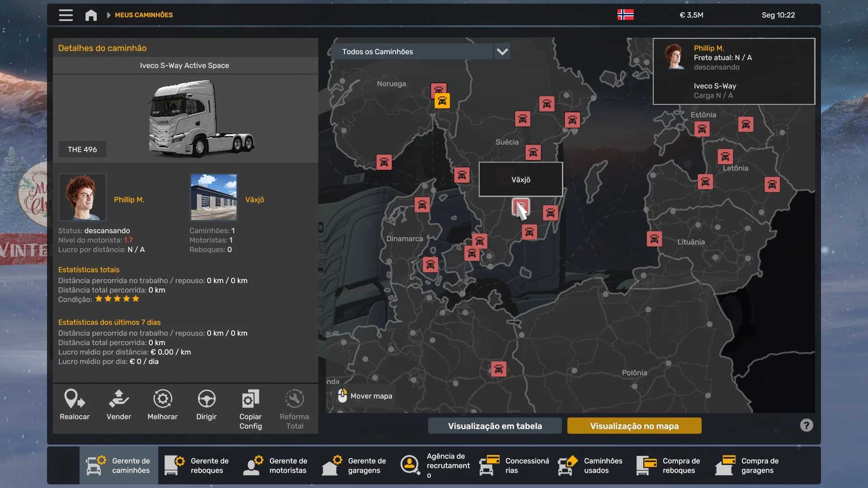The height and width of the screenshot is (488, 868).
Task: Open the Gerente de garagens tab
Action: click(x=354, y=465)
